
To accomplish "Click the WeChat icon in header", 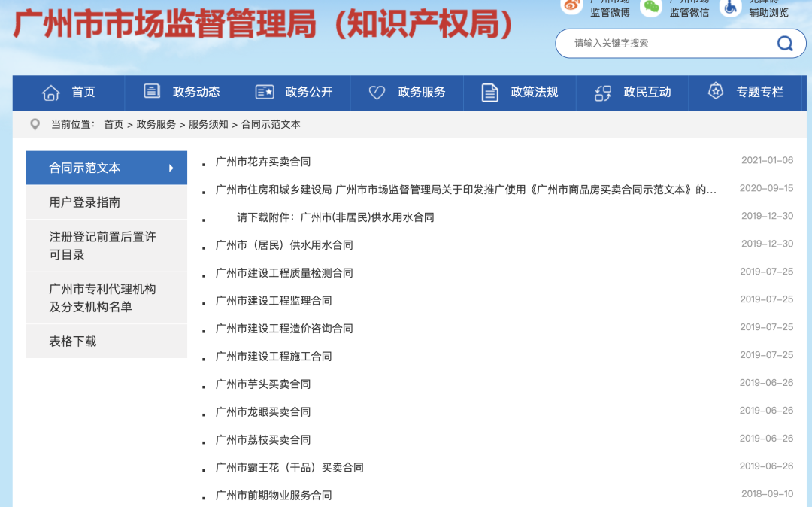I will click(x=651, y=7).
